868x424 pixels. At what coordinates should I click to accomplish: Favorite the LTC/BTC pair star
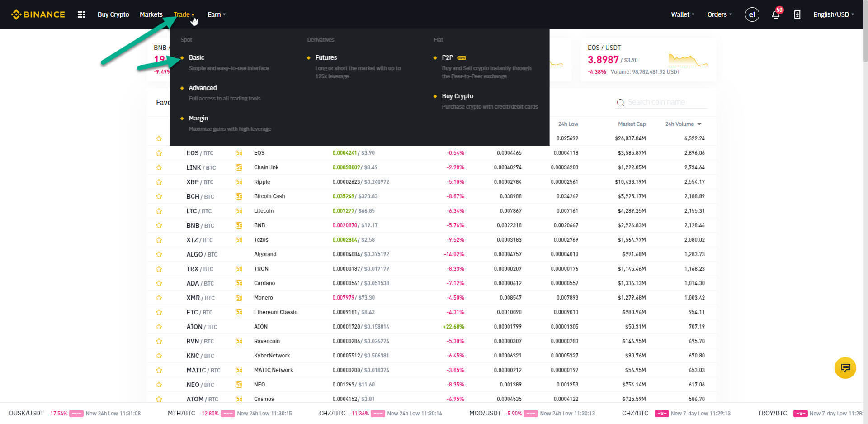[x=159, y=211]
